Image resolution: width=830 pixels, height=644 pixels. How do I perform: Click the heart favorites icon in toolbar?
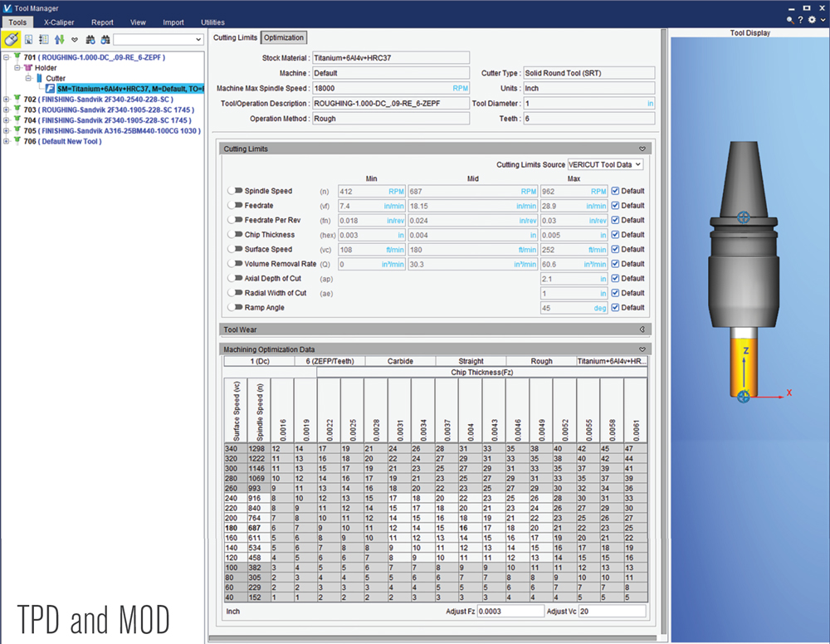coord(75,39)
